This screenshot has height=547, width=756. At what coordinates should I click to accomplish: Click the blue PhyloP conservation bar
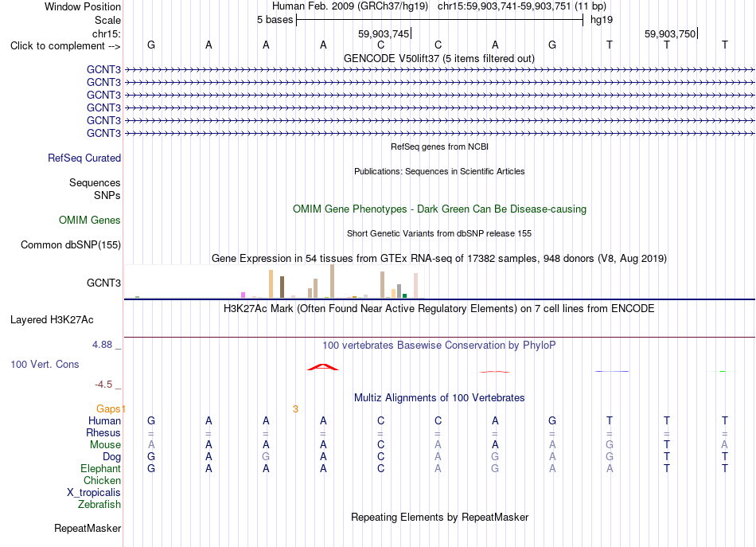point(612,371)
